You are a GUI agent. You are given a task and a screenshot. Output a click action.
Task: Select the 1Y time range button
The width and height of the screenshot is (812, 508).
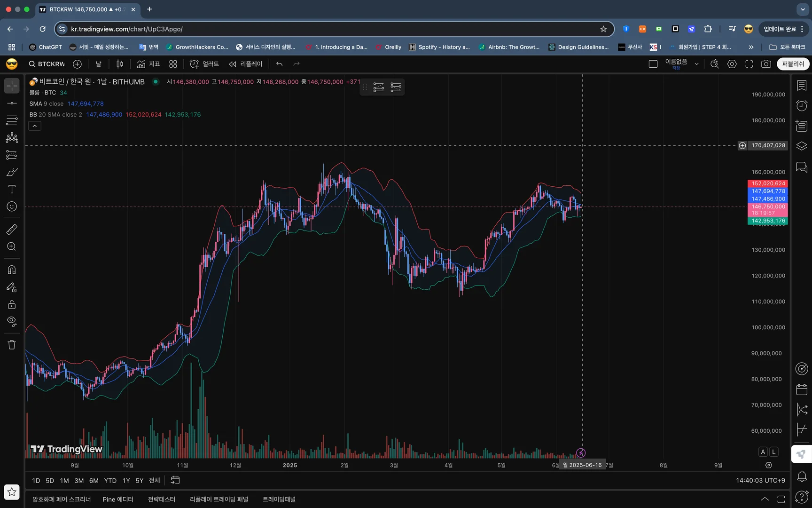(x=126, y=480)
